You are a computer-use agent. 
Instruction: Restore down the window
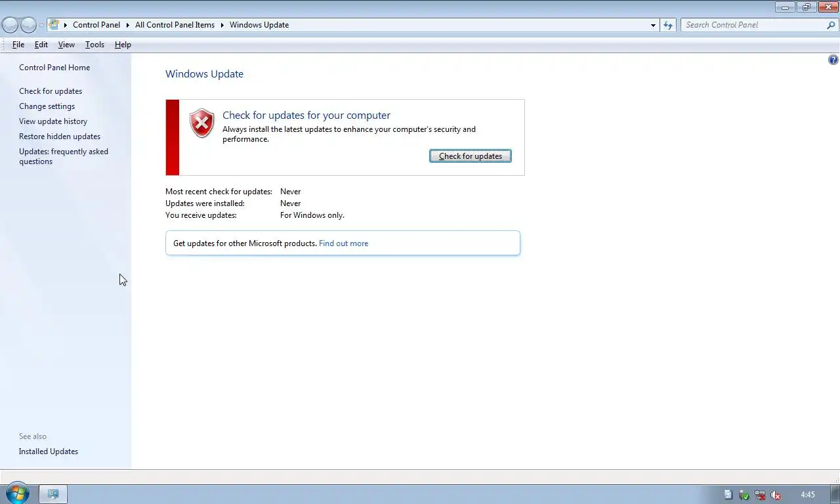pyautogui.click(x=807, y=7)
